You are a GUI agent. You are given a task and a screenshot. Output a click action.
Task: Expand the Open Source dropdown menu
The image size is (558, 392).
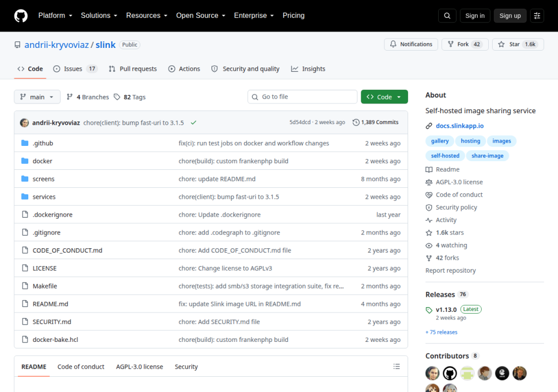click(x=201, y=16)
